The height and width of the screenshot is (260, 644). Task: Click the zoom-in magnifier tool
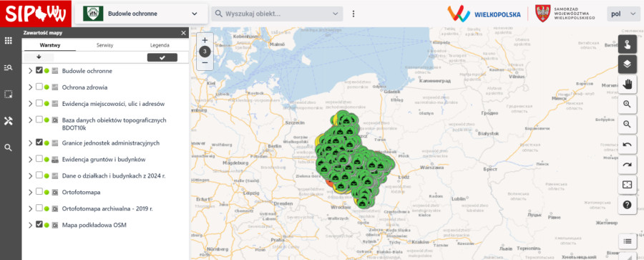(x=627, y=105)
